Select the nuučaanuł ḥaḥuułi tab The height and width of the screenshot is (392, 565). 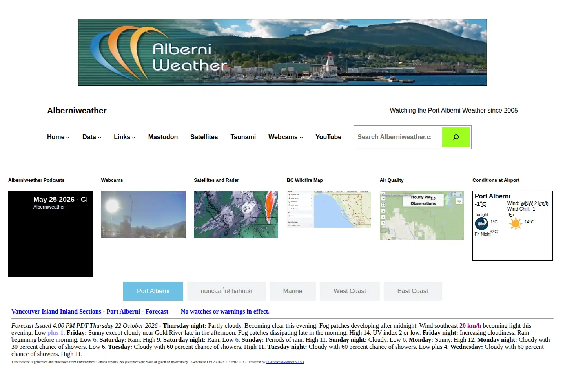tap(226, 291)
